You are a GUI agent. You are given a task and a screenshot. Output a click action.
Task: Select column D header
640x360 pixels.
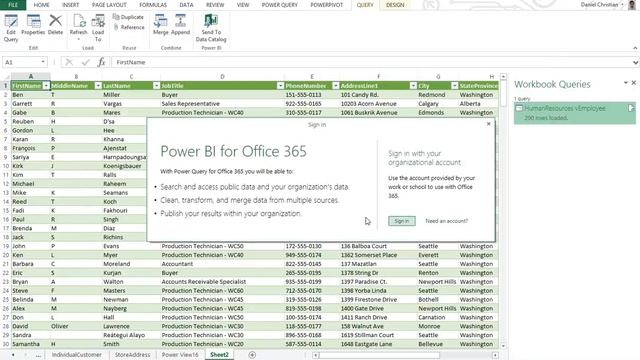(222, 76)
